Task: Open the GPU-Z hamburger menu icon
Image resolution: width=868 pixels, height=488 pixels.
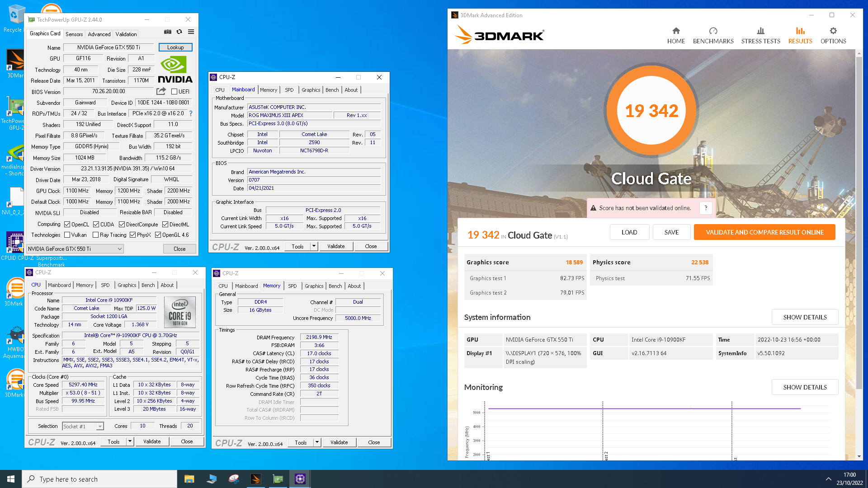Action: 191,32
